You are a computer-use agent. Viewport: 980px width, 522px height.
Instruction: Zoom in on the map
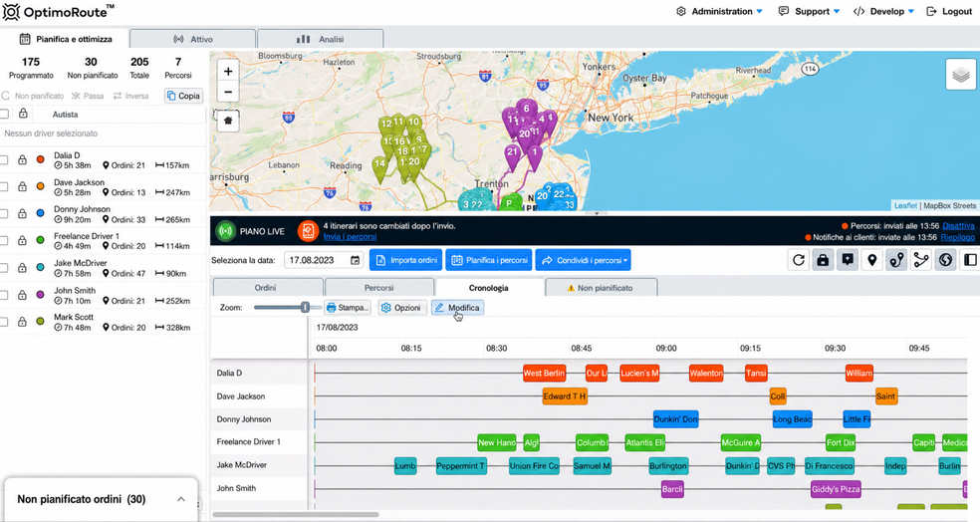[228, 72]
